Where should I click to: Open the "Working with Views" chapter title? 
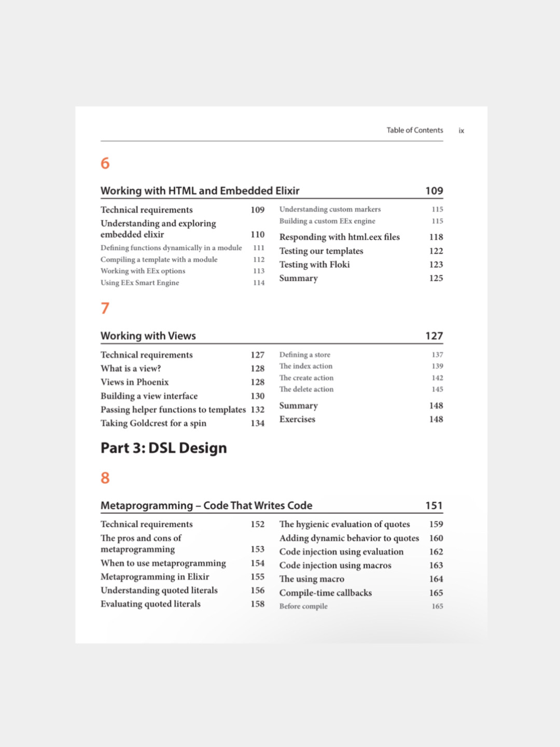pos(148,336)
